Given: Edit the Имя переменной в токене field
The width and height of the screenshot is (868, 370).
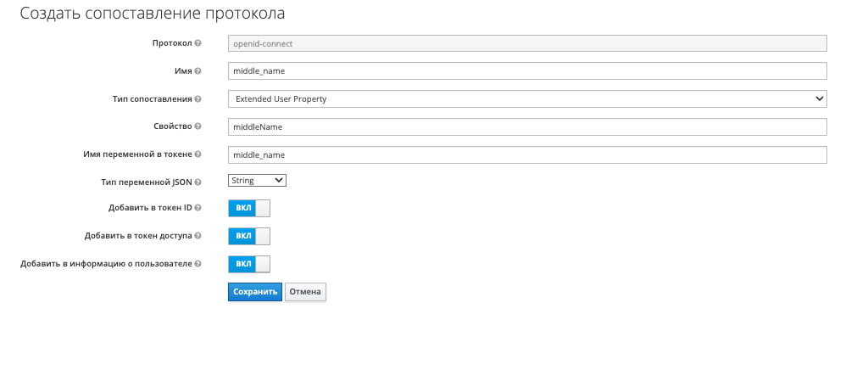Looking at the screenshot, I should pyautogui.click(x=526, y=155).
